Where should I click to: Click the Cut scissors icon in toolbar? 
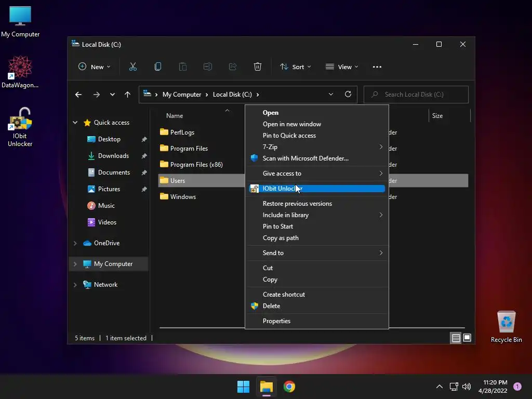132,67
